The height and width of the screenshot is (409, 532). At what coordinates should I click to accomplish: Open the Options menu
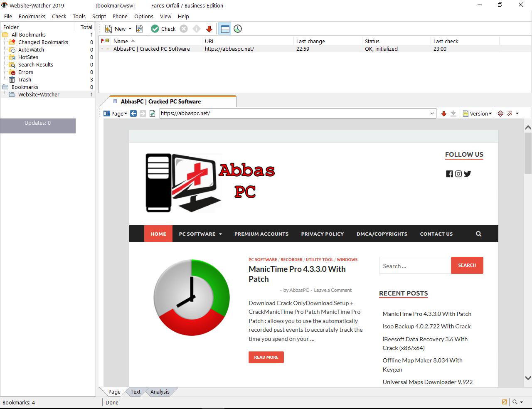(x=144, y=16)
